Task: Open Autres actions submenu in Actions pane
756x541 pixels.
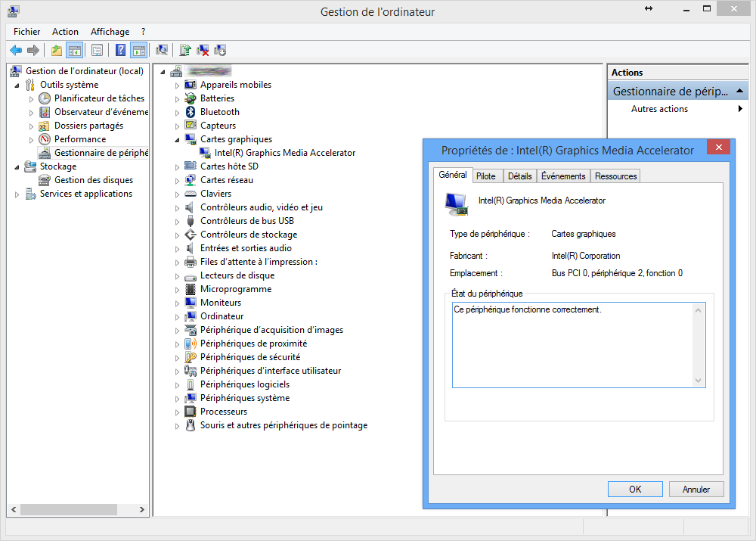Action: [x=659, y=109]
